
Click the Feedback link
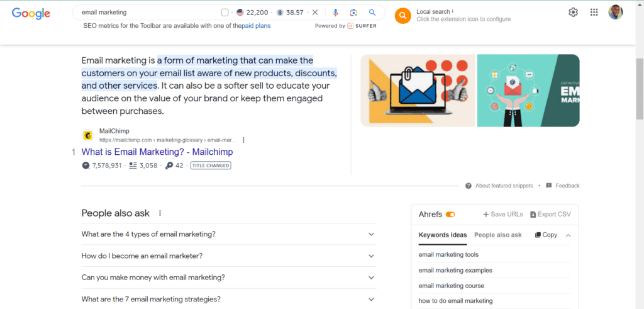pyautogui.click(x=567, y=186)
